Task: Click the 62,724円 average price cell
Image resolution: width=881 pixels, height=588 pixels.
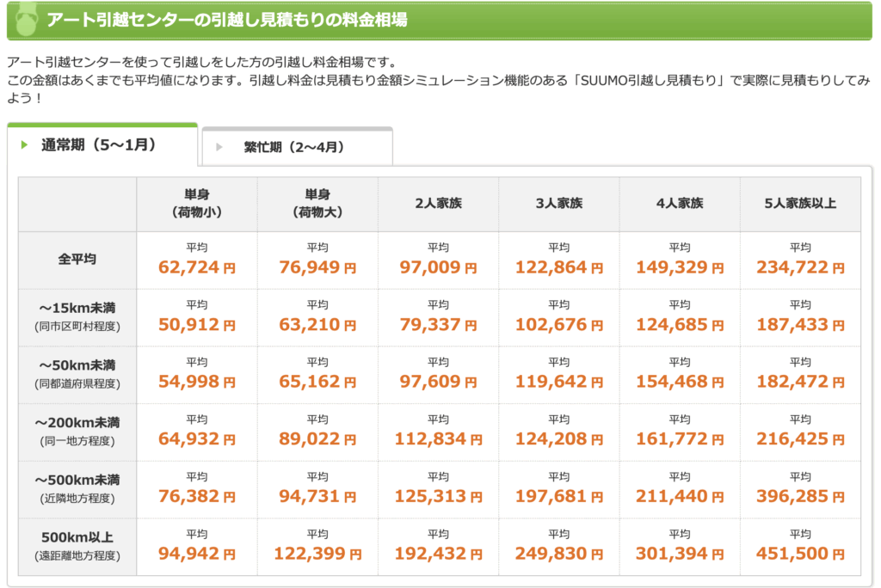Action: (197, 267)
